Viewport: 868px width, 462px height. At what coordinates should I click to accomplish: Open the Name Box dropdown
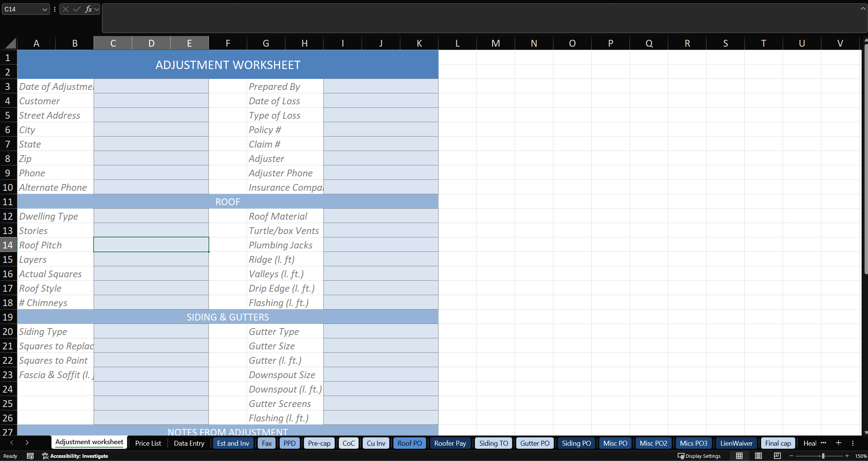tap(45, 9)
